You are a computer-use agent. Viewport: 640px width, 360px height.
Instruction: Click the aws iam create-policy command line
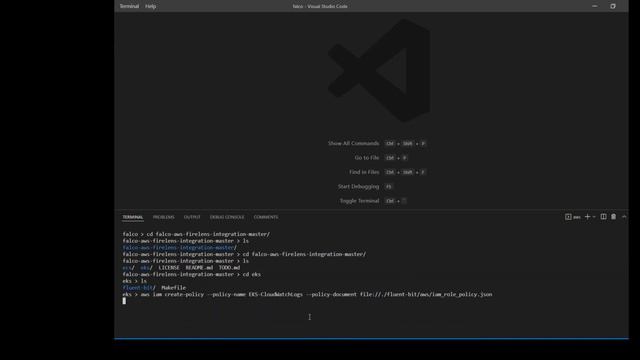307,294
